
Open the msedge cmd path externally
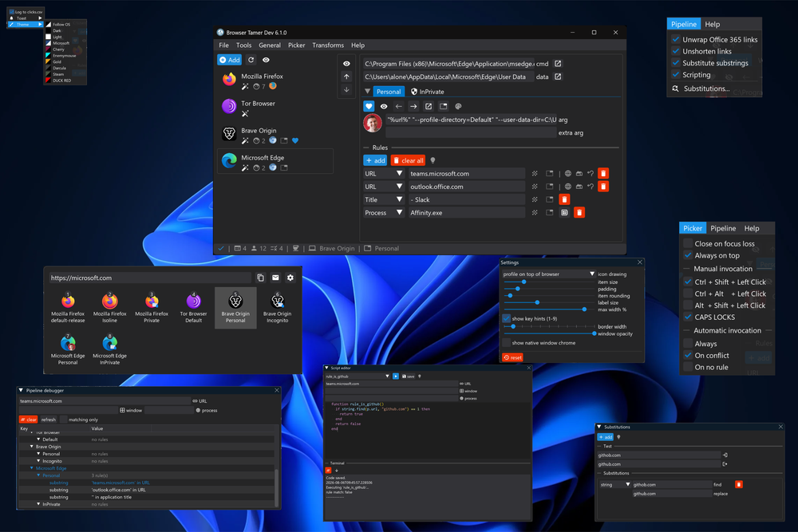[558, 64]
